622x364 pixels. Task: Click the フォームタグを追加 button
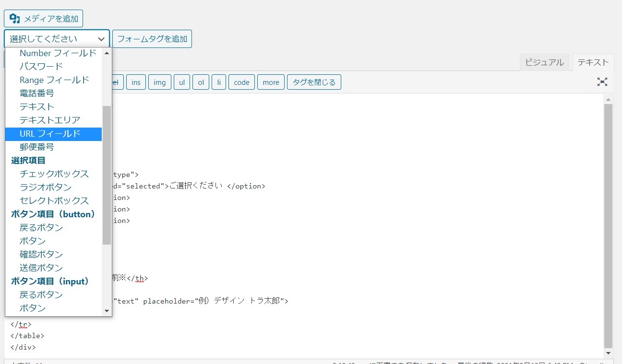point(152,39)
